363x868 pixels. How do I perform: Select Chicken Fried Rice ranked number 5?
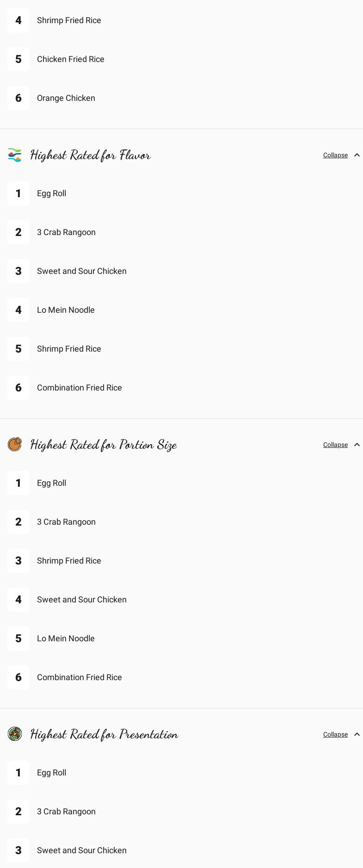(x=71, y=59)
